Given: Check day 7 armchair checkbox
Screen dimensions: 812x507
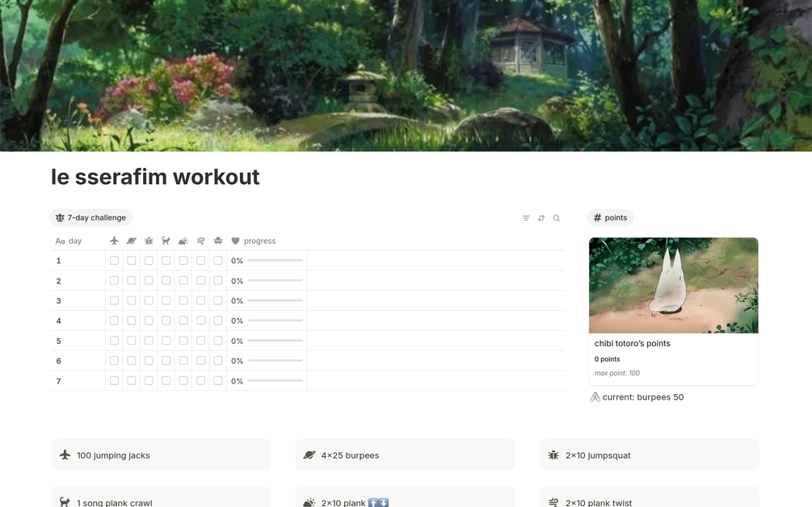Looking at the screenshot, I should coord(218,381).
